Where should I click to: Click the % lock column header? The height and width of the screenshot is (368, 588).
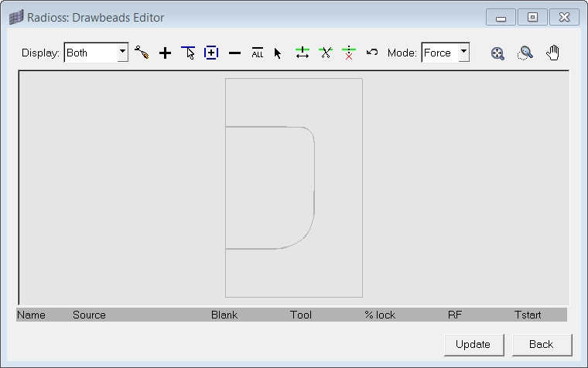pos(380,315)
